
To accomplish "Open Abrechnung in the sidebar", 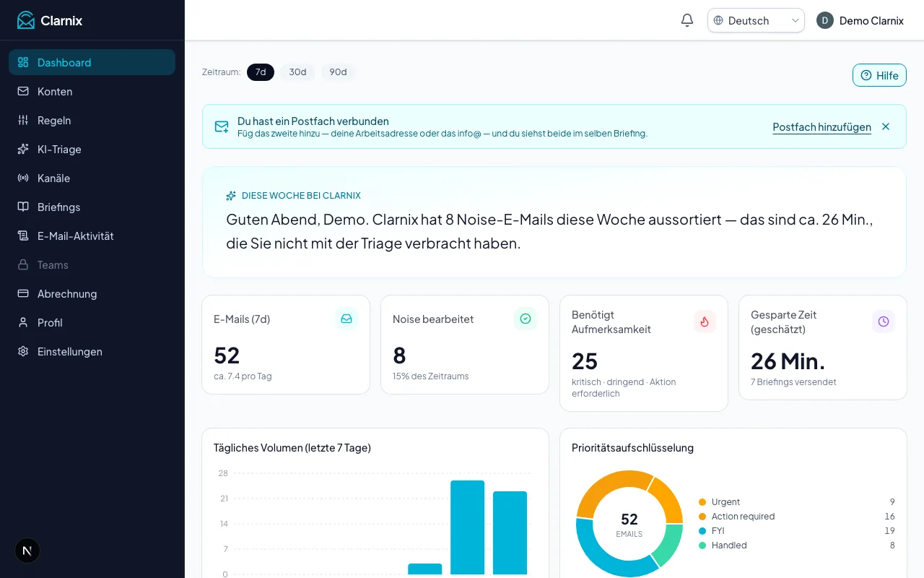I will (x=92, y=293).
